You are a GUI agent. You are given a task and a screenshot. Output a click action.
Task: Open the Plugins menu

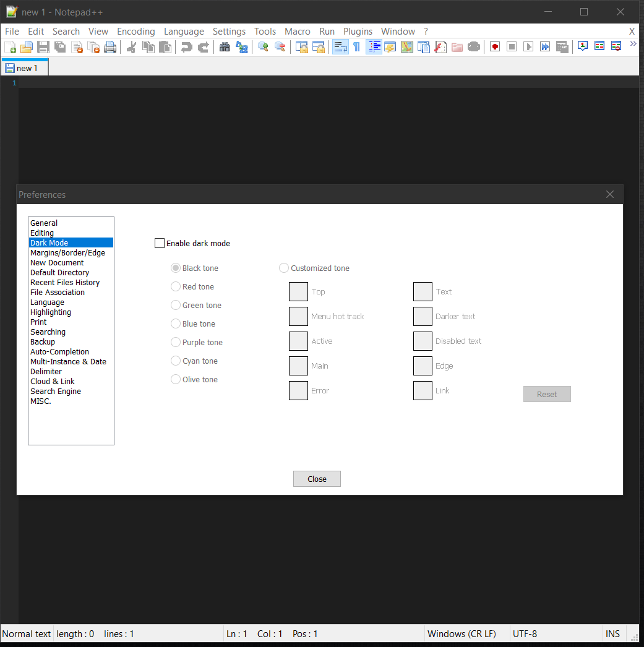point(358,32)
